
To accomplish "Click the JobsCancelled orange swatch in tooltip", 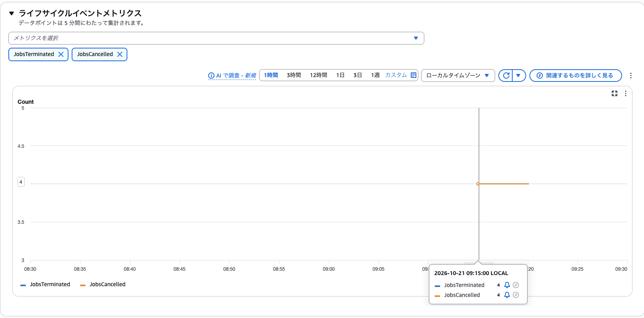I will click(437, 296).
